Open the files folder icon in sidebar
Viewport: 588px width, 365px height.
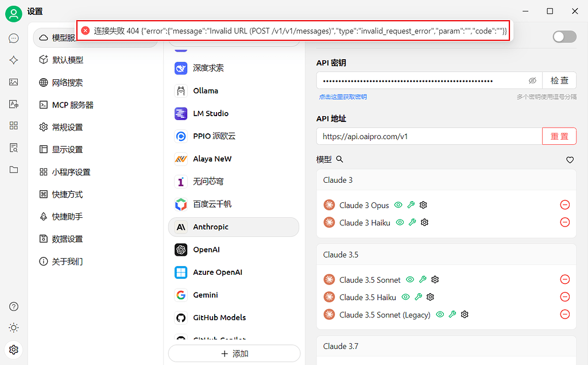click(14, 170)
